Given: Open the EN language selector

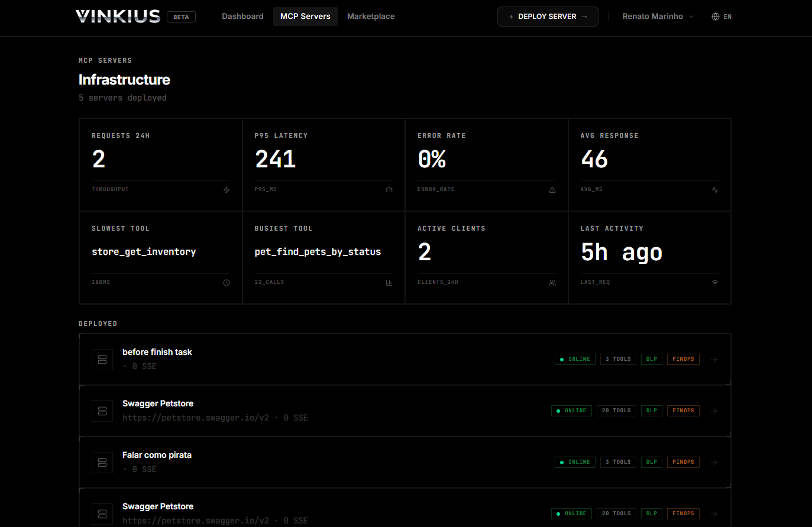Looking at the screenshot, I should point(722,17).
